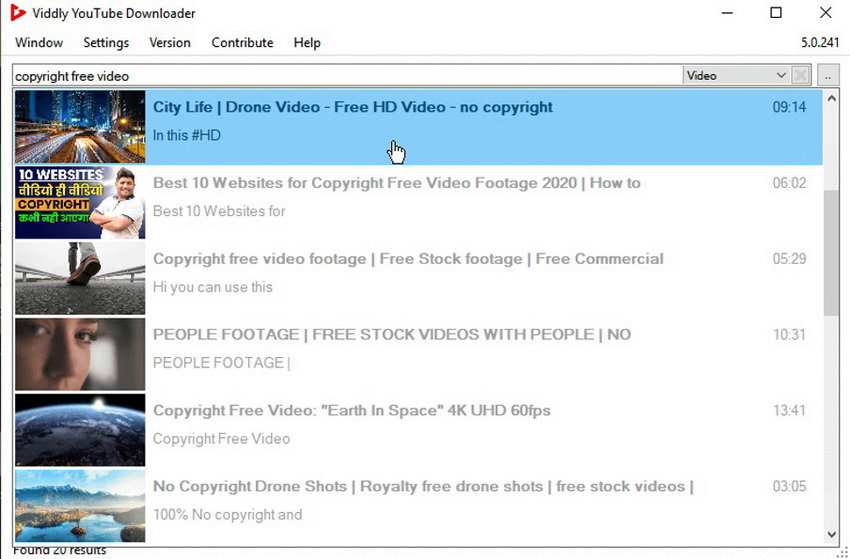Open the Settings menu
The width and height of the screenshot is (850, 559).
click(106, 43)
